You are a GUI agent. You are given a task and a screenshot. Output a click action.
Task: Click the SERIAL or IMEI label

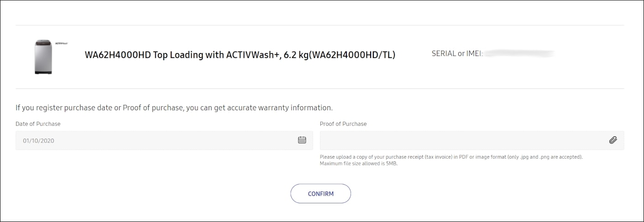point(457,53)
